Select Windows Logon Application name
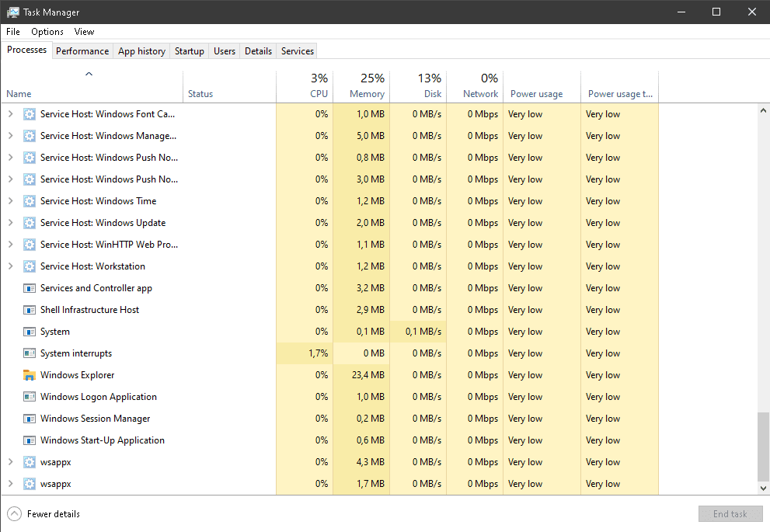 coord(99,397)
